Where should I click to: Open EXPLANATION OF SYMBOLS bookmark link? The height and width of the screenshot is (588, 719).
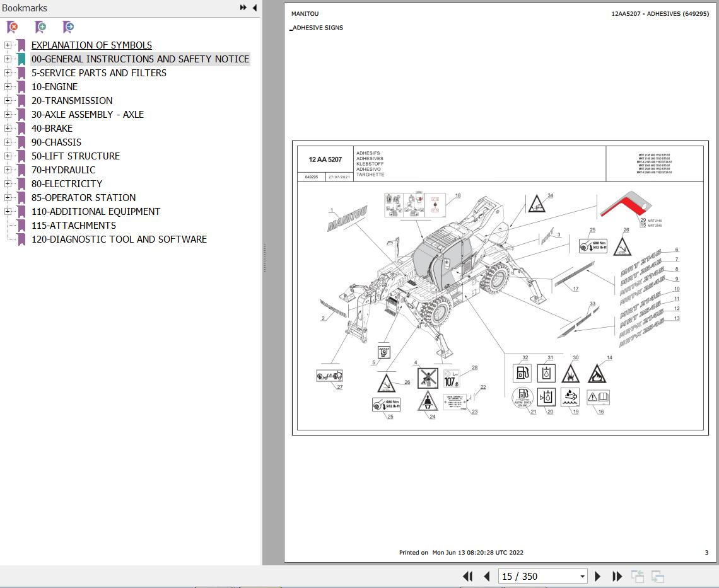click(x=91, y=45)
